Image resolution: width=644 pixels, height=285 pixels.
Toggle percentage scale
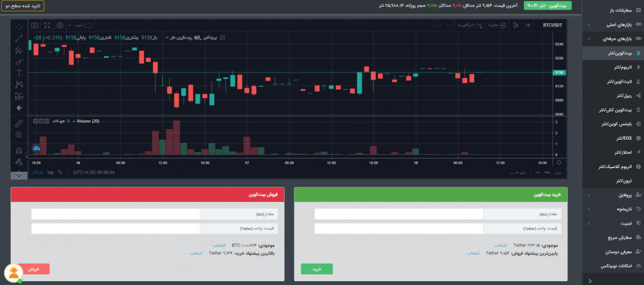click(x=60, y=172)
